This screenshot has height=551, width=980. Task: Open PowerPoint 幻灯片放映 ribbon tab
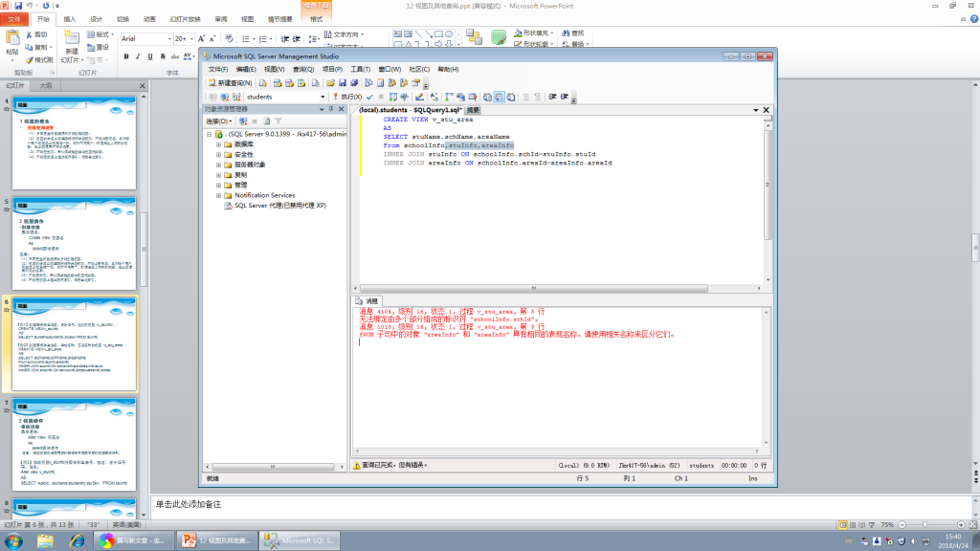click(x=185, y=19)
